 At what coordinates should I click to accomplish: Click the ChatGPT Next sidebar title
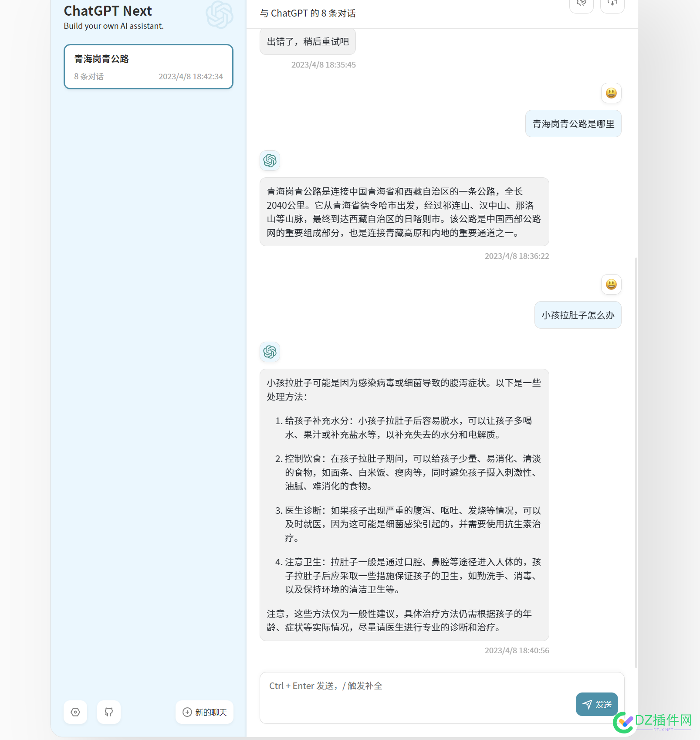(x=108, y=11)
